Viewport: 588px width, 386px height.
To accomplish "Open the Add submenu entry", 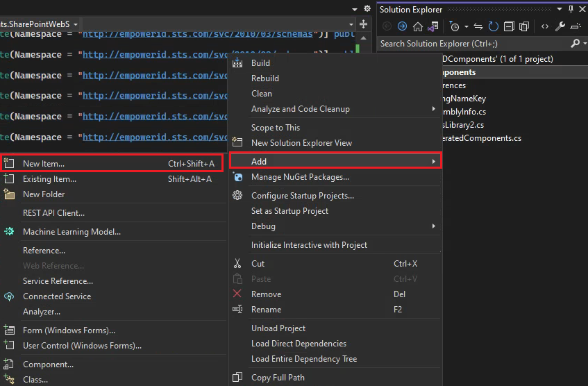I will coord(335,161).
